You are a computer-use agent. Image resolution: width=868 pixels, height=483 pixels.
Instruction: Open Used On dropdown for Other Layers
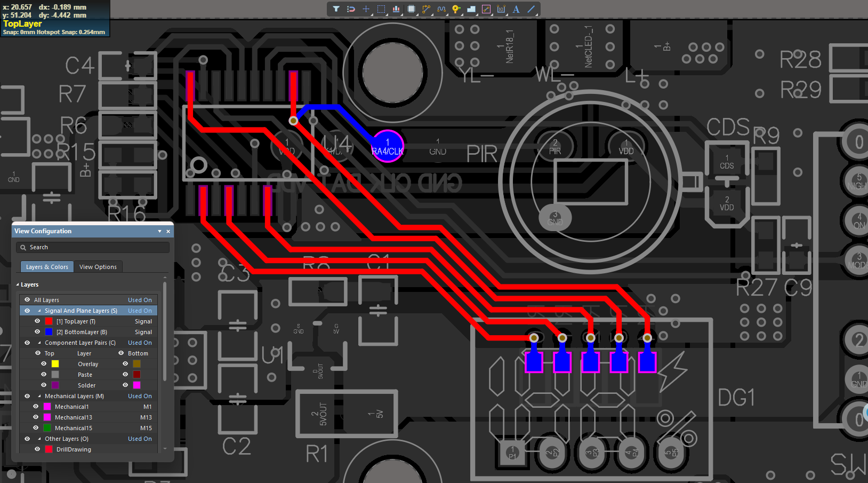(140, 439)
